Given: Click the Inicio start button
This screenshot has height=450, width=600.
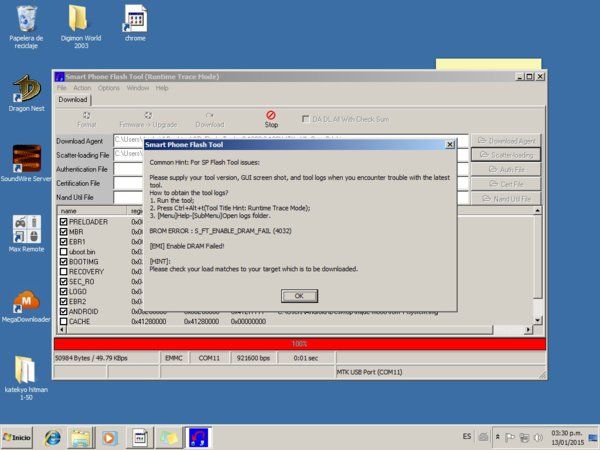Looking at the screenshot, I should point(17,437).
